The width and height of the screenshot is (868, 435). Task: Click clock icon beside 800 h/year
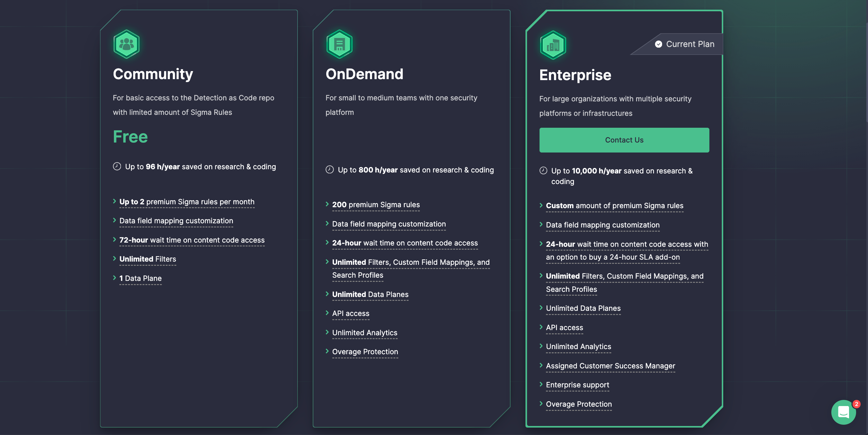point(329,170)
